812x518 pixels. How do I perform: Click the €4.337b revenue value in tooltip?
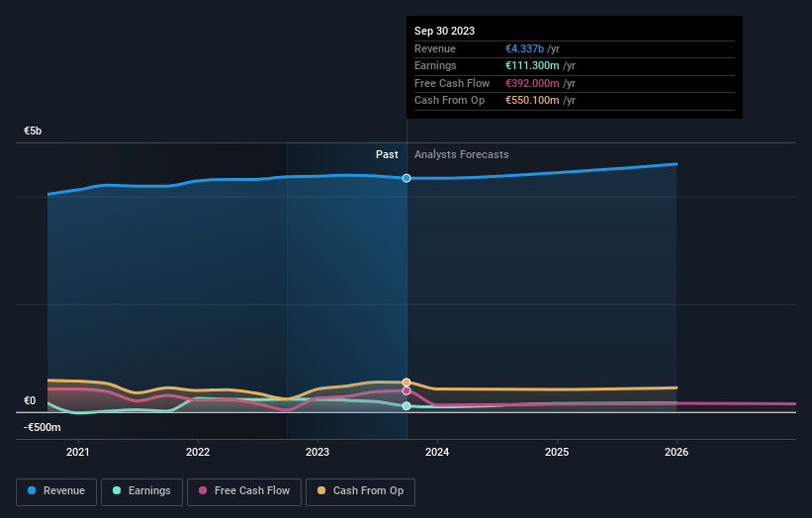click(x=524, y=48)
